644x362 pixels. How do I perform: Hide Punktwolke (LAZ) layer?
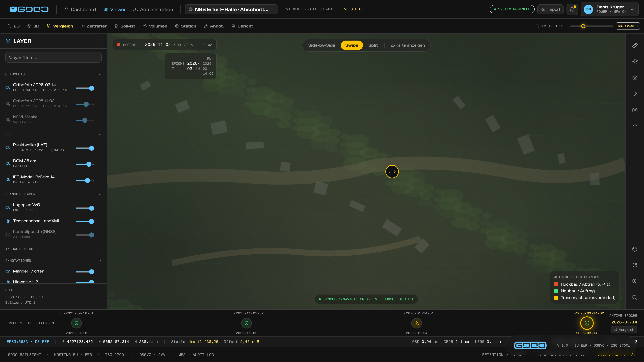tap(8, 148)
